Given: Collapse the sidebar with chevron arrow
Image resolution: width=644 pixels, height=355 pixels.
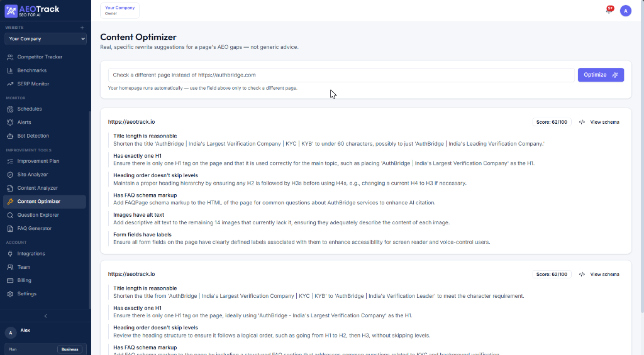Looking at the screenshot, I should [x=45, y=316].
